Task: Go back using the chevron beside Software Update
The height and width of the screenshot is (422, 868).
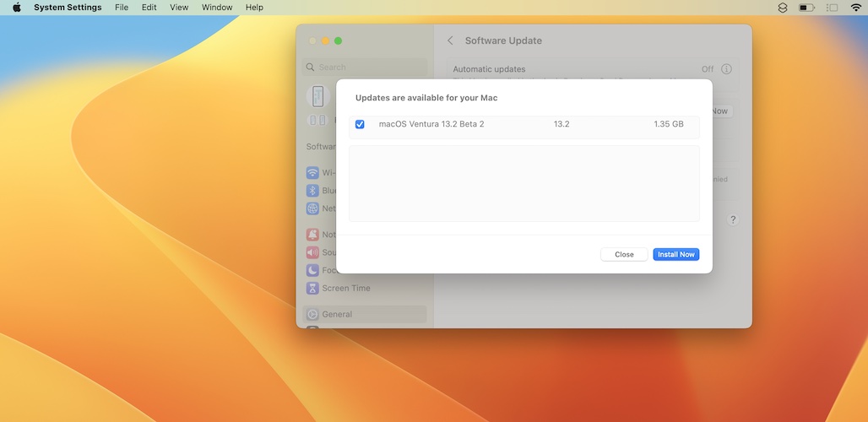Action: point(450,41)
